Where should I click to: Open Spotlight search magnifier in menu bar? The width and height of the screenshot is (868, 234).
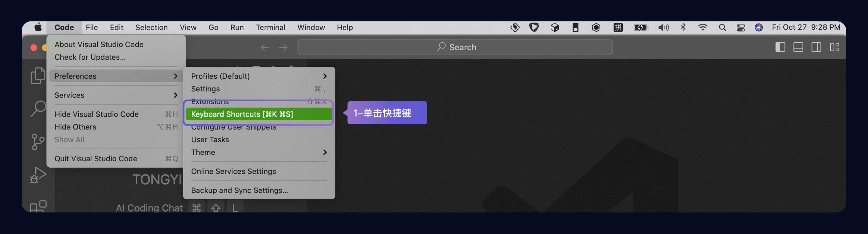722,28
